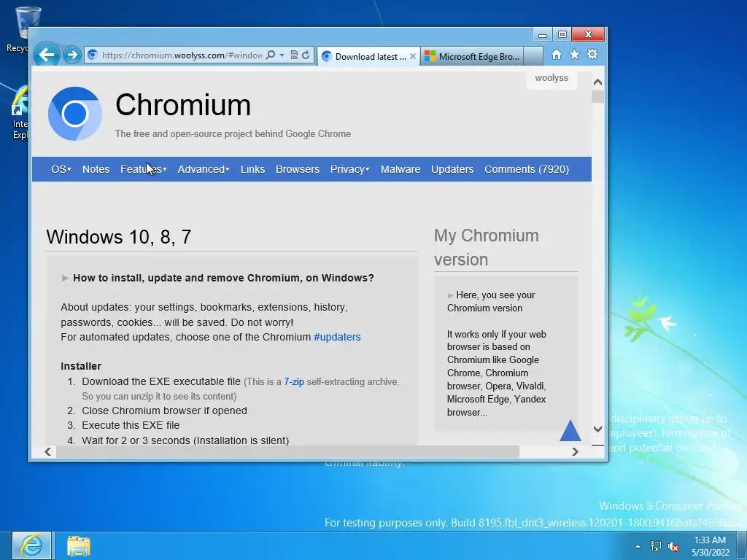747x560 pixels.
Task: Click the browser Back arrow button
Action: pos(47,55)
